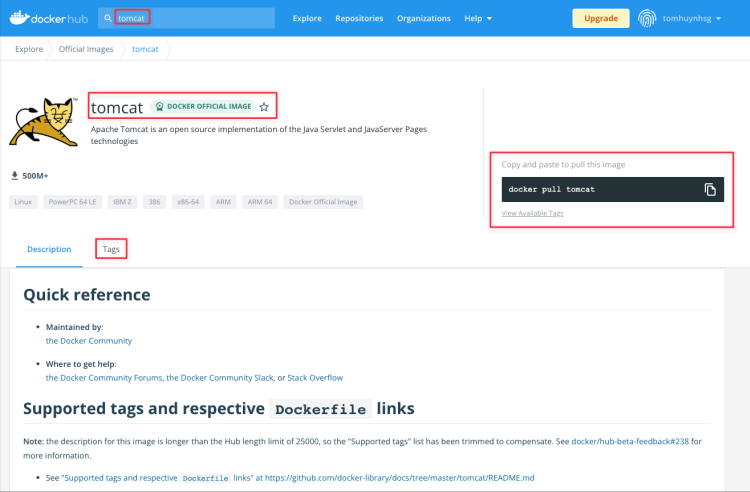750x492 pixels.
Task: Click the download count icon beside 500M+
Action: [x=15, y=175]
